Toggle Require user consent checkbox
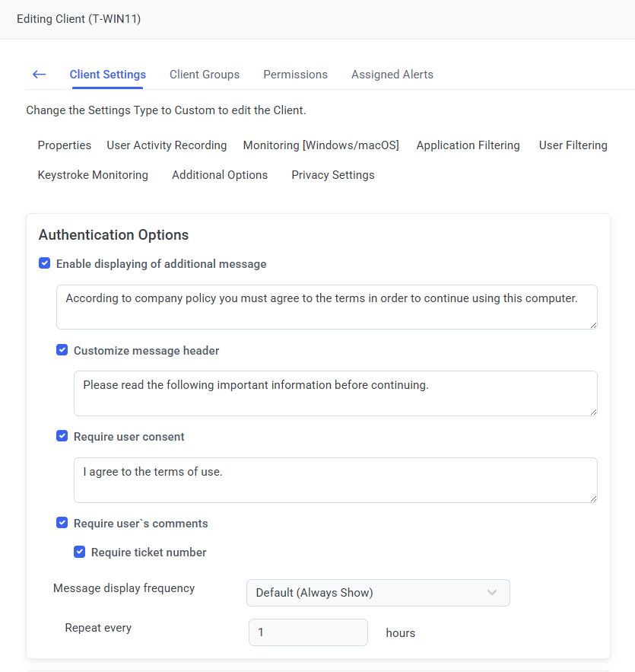Screen dimensions: 635x672 tap(62, 437)
